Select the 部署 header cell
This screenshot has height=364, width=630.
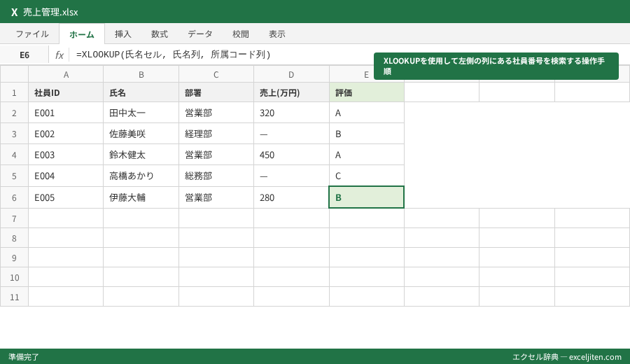216,92
